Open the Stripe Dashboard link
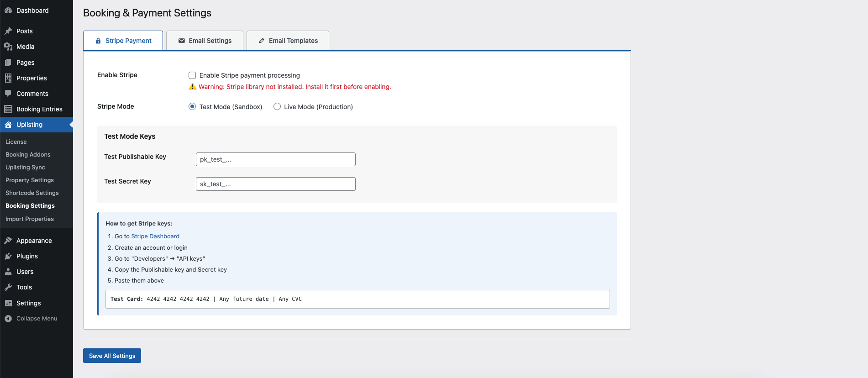The image size is (868, 378). pos(155,236)
